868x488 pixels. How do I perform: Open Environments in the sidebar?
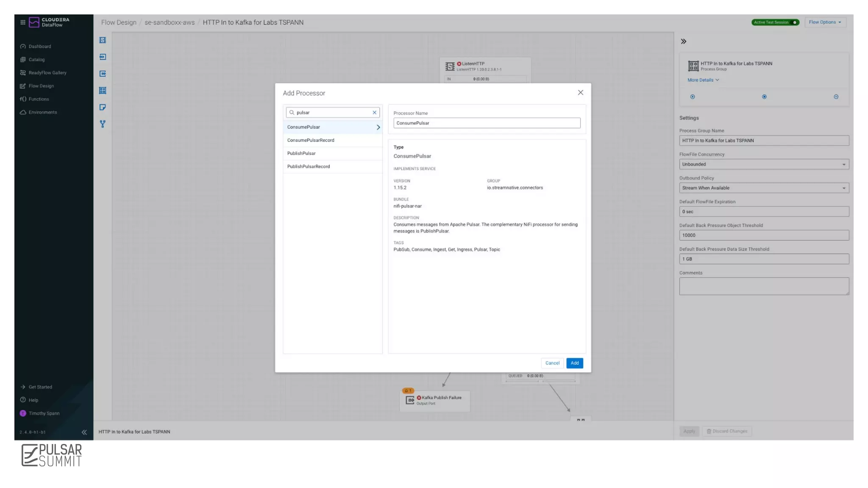tap(42, 112)
